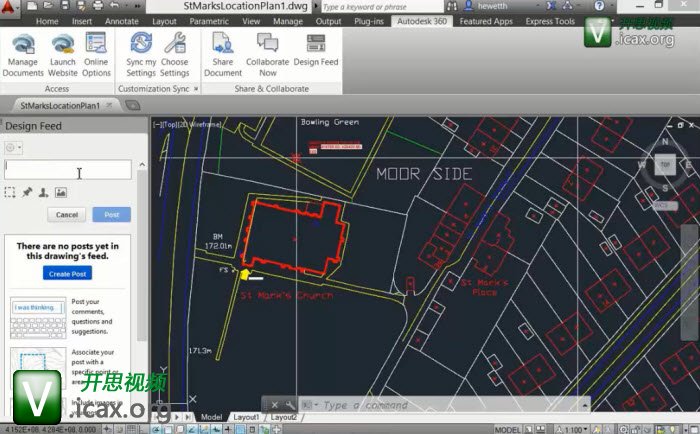Open the Layout1 tab

(245, 417)
